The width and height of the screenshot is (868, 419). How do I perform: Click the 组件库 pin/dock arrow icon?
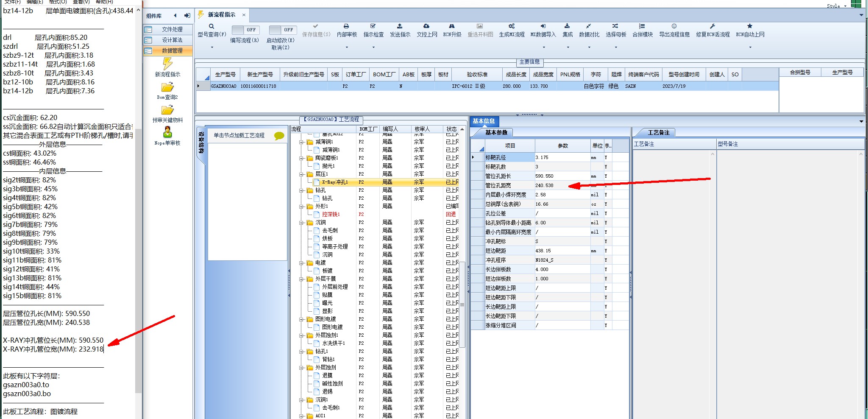pyautogui.click(x=187, y=16)
